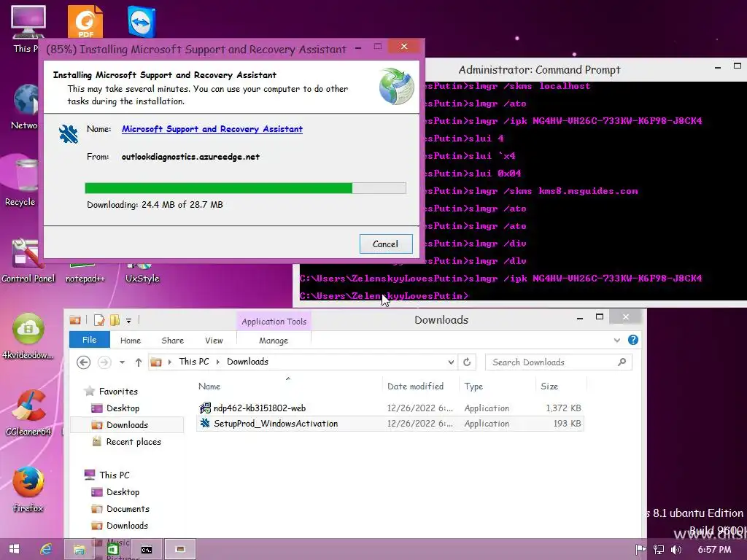Image resolution: width=747 pixels, height=560 pixels.
Task: Open the Manage ribbon tab
Action: tap(274, 341)
